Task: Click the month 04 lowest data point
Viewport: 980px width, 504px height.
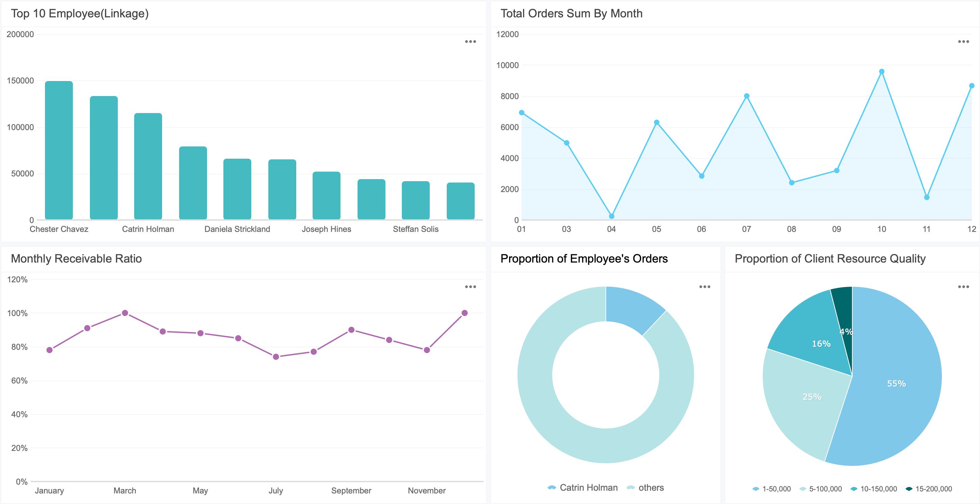Action: tap(611, 216)
